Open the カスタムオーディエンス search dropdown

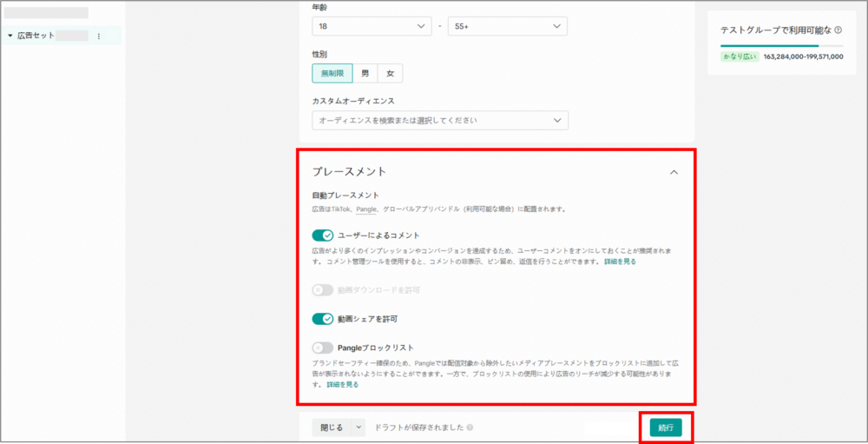(x=440, y=120)
